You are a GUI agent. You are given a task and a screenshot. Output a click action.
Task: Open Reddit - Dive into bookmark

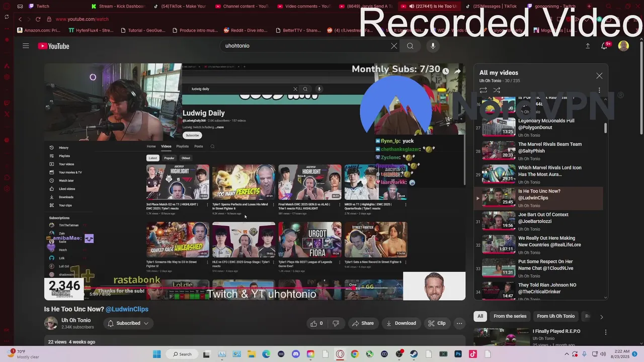click(x=246, y=30)
